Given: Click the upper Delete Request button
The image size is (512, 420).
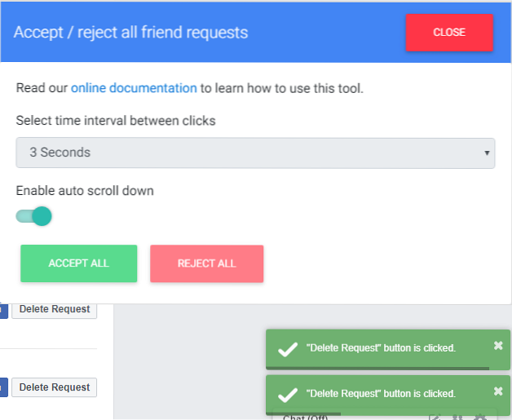Looking at the screenshot, I should tap(54, 309).
